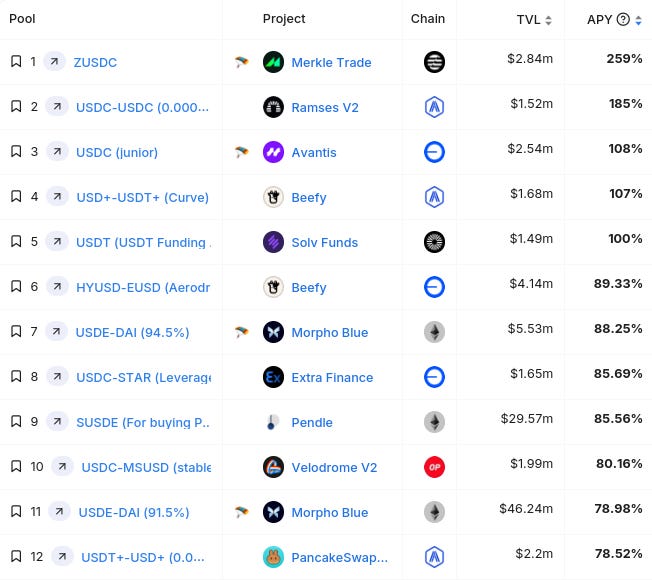This screenshot has width=652, height=580.
Task: Open external link arrow for USD+-USDT+ (Curve)
Action: pyautogui.click(x=57, y=196)
